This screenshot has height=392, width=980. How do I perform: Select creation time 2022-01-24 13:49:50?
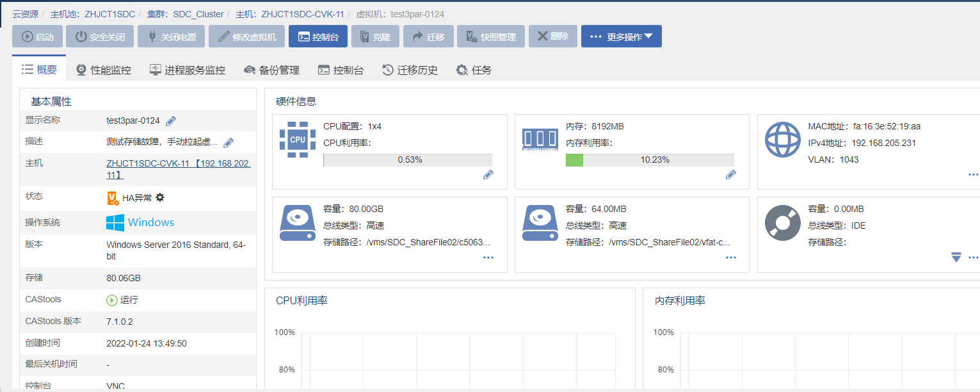pyautogui.click(x=147, y=343)
